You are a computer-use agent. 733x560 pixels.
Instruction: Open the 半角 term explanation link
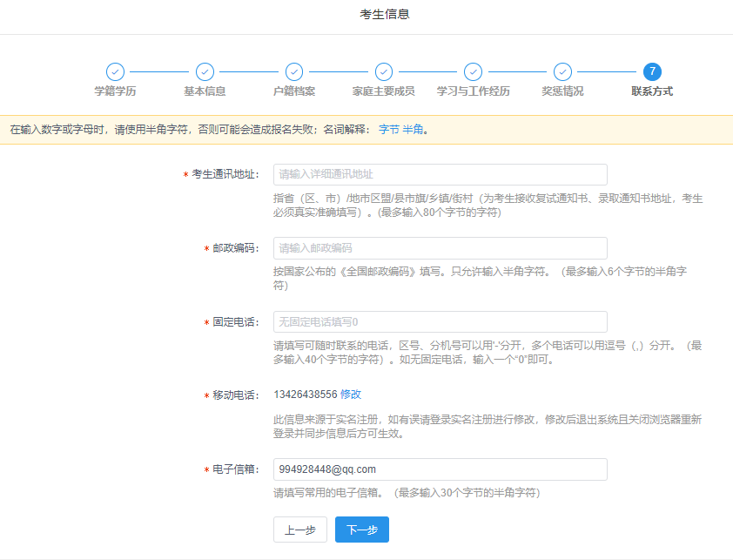(x=413, y=130)
